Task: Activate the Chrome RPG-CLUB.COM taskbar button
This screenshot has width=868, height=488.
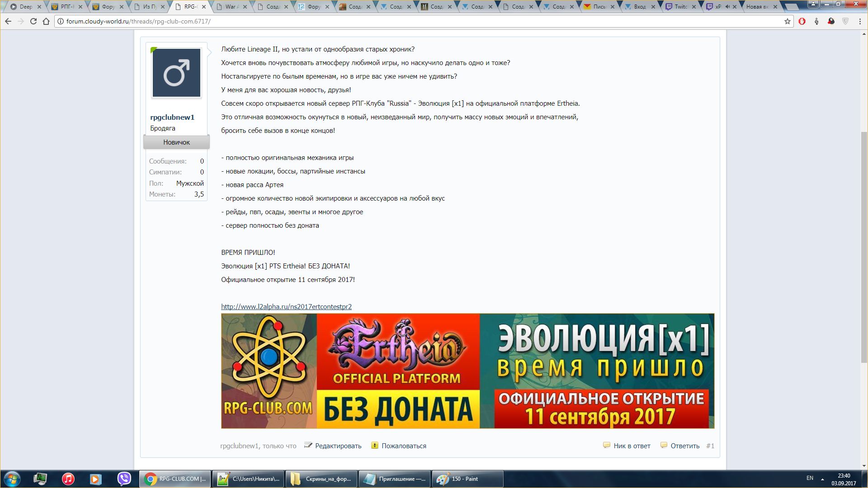Action: 175,479
